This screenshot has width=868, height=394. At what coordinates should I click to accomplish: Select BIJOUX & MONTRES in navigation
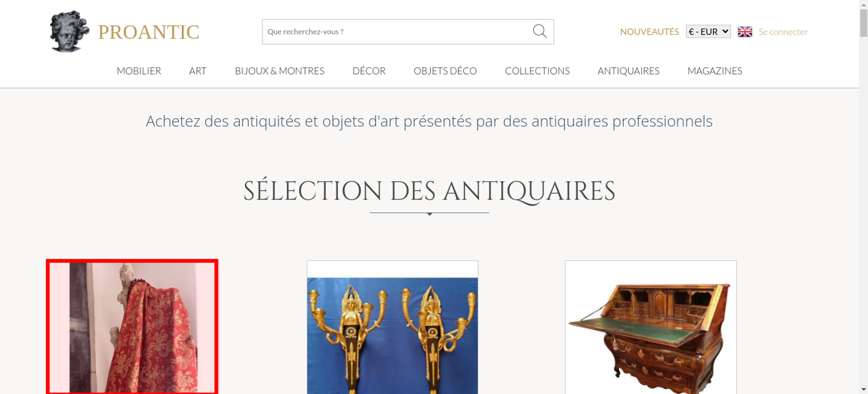pos(279,71)
